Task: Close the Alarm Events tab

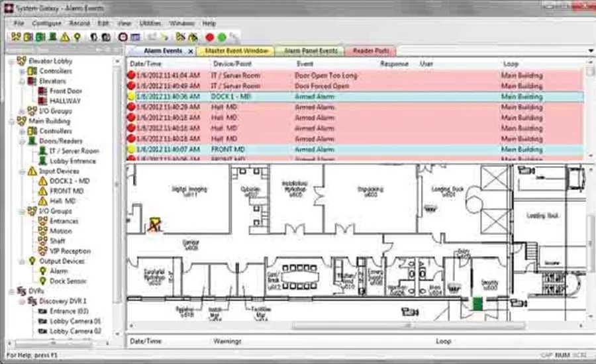Action: click(x=191, y=51)
